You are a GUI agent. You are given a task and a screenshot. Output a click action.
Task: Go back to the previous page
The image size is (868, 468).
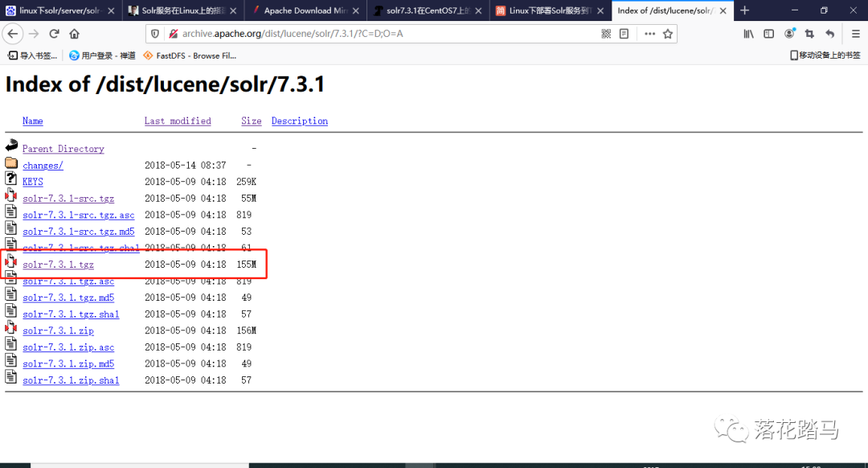12,34
